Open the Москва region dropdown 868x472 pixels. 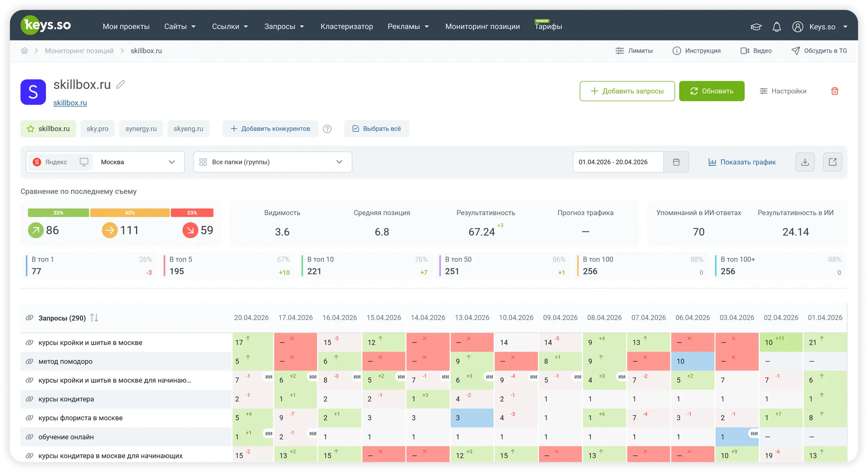138,162
